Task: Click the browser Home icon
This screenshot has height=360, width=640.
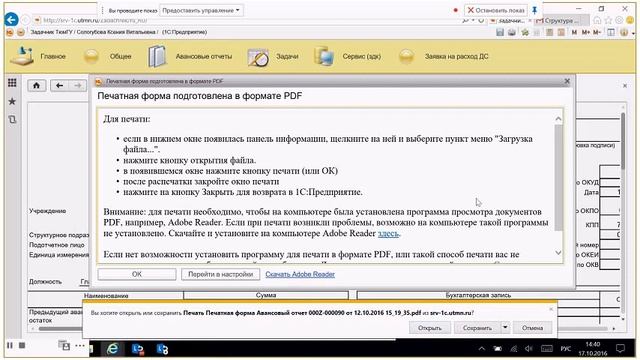Action: pos(597,20)
